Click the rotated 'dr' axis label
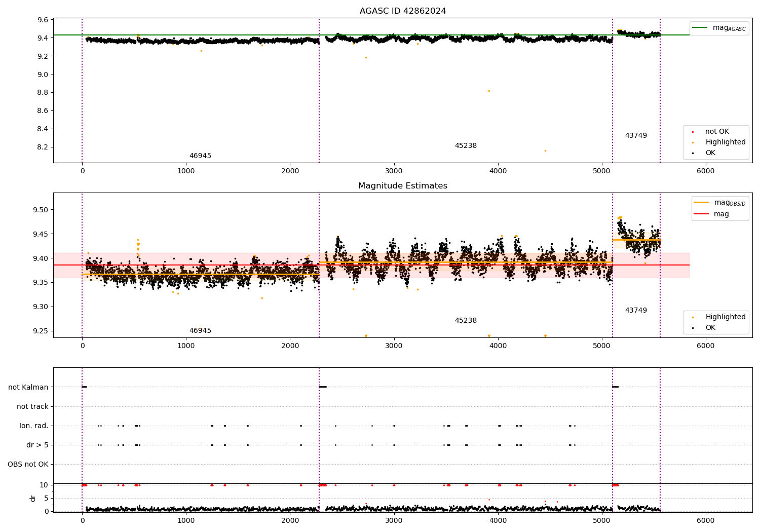The image size is (760, 532). pos(33,498)
